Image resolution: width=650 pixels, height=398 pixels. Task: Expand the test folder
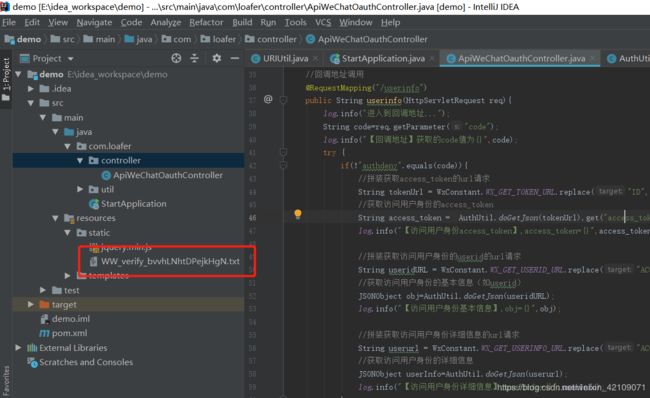tap(43, 290)
